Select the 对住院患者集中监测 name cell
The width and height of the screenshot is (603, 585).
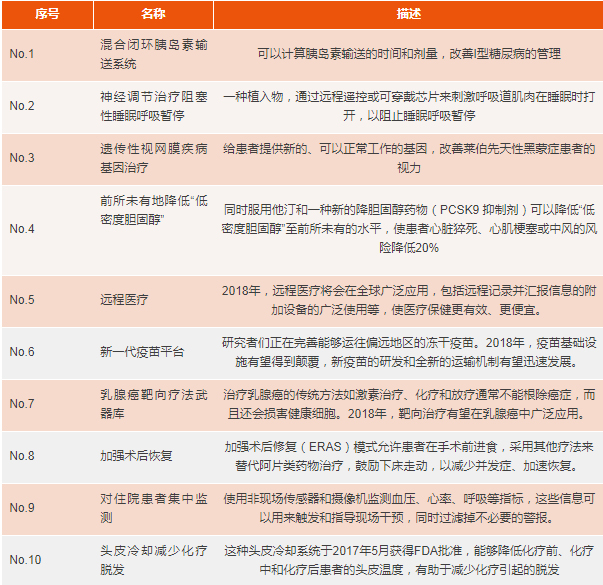(x=153, y=507)
